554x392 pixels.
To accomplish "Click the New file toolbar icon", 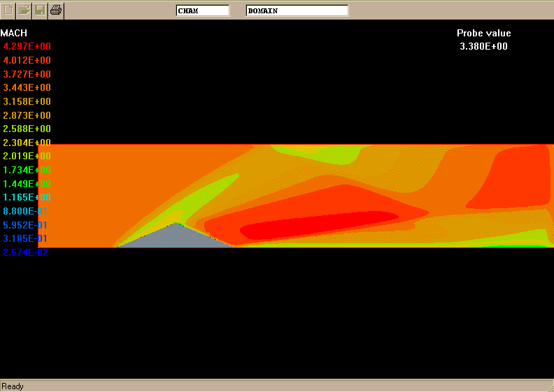I will click(x=8, y=10).
